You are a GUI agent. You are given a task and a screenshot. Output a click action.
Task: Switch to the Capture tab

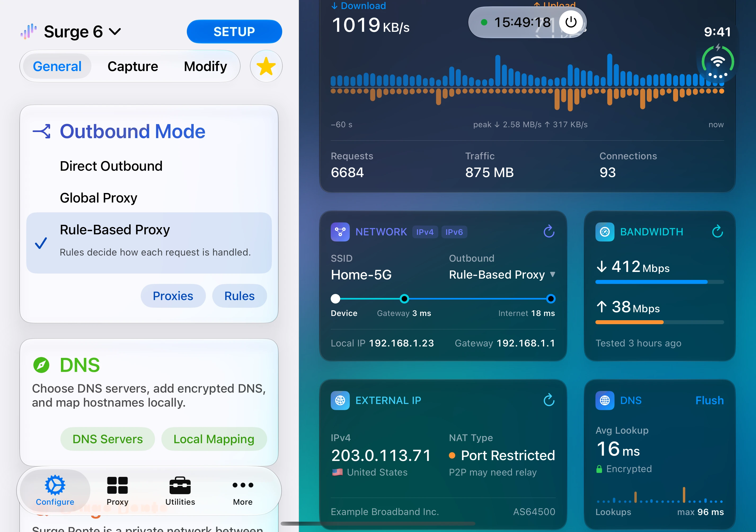click(x=133, y=66)
